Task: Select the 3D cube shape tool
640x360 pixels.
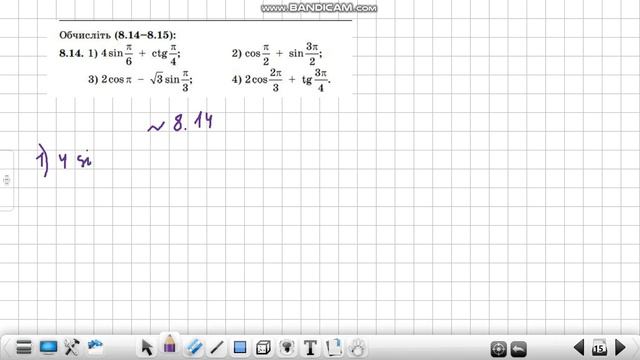Action: 263,348
